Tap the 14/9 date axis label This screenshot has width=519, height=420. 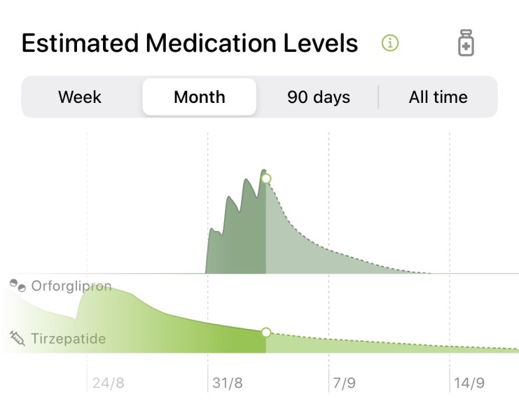coord(469,383)
